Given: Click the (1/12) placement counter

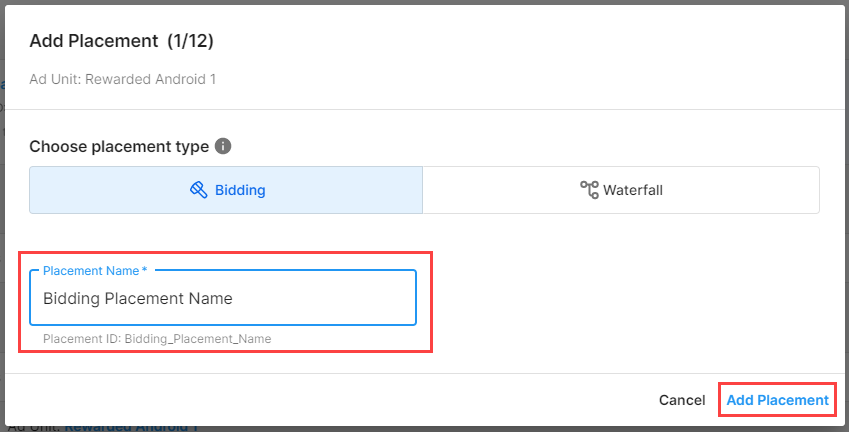Looking at the screenshot, I should point(190,41).
